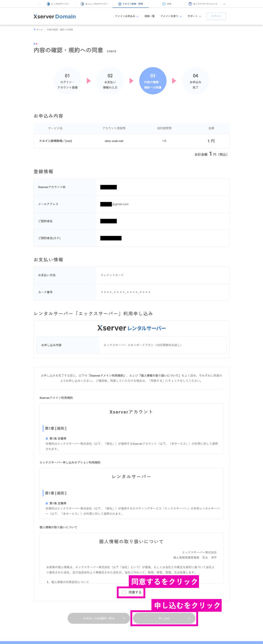The width and height of the screenshot is (263, 644).
Task: Click the ログイン button
Action: click(216, 16)
